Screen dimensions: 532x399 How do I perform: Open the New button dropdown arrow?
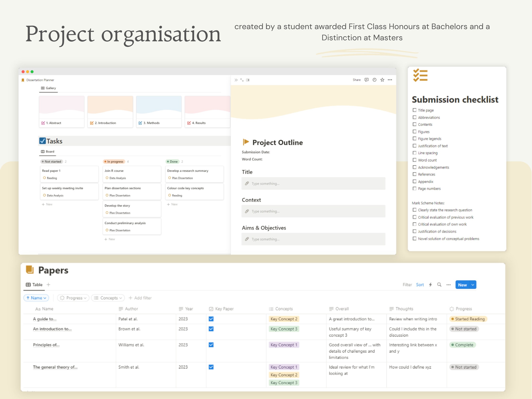pyautogui.click(x=473, y=284)
